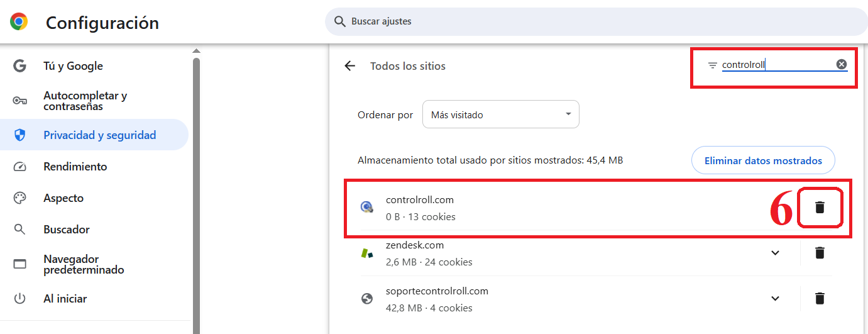This screenshot has width=868, height=334.
Task: Click into the Buscar ajustes search field
Action: click(596, 21)
